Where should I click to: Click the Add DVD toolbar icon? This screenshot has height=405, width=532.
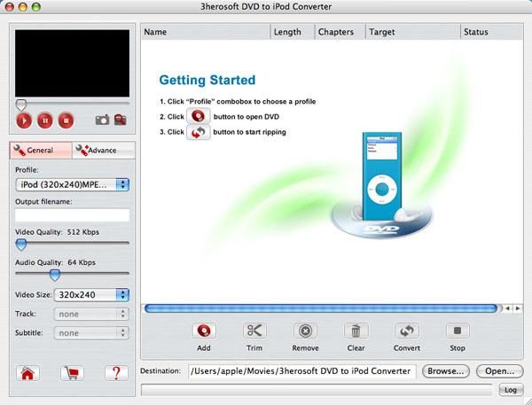204,331
